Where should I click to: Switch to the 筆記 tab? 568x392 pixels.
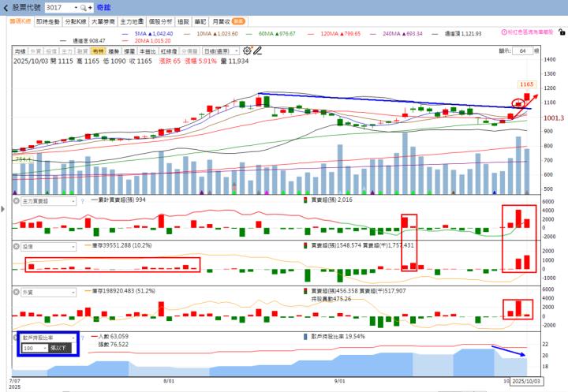coord(200,22)
